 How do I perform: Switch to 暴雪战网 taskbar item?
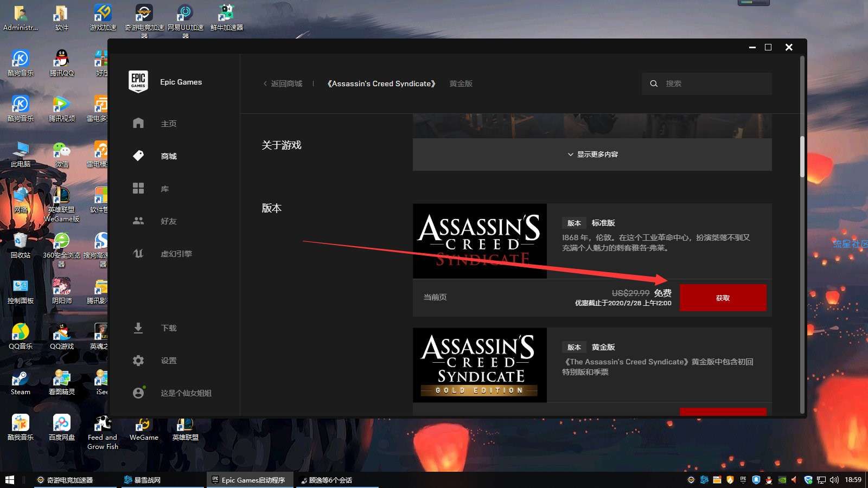click(162, 480)
